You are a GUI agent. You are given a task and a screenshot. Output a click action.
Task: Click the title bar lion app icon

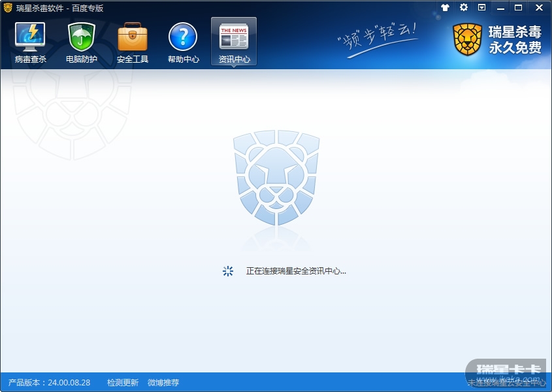click(x=8, y=7)
